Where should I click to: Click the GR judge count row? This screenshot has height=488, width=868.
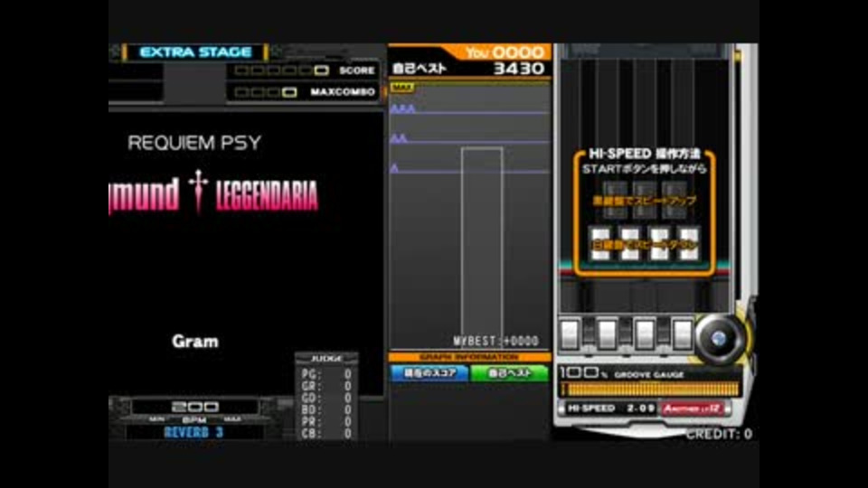326,386
